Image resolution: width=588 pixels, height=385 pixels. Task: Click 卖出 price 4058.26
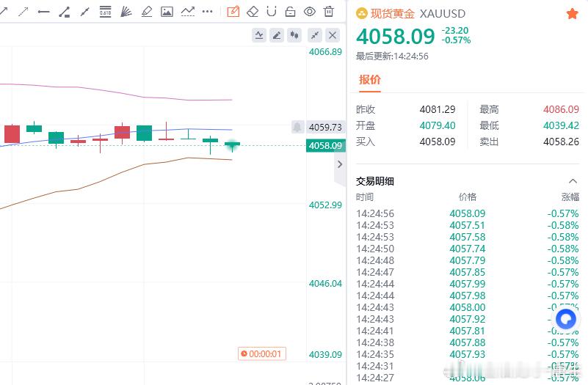561,142
